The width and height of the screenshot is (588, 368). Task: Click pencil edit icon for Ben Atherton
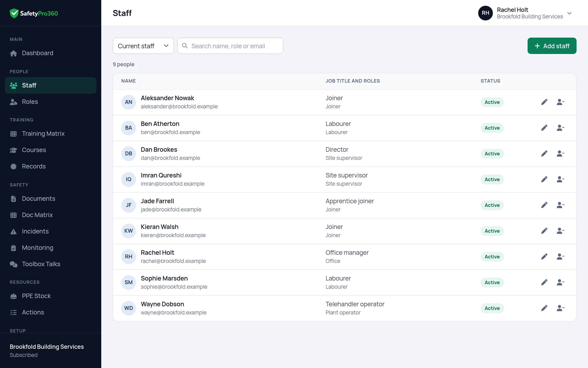coord(544,128)
